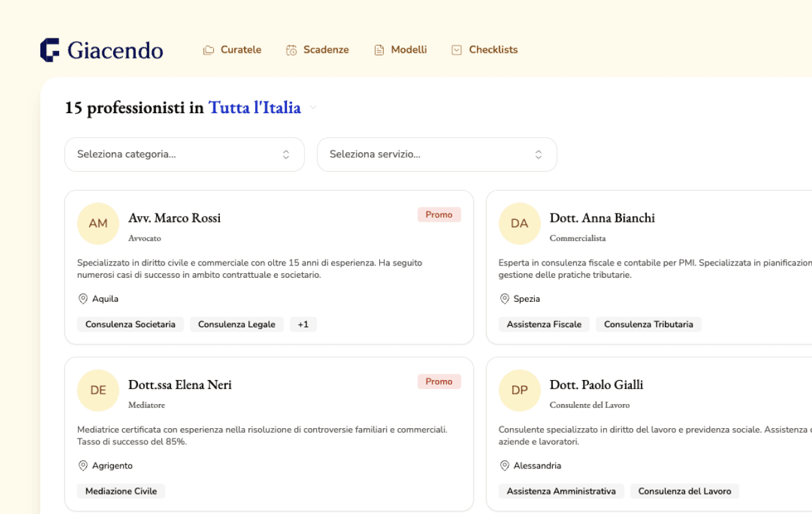Go to the Scadenze section
Screen dimensions: 812x514
pos(318,50)
